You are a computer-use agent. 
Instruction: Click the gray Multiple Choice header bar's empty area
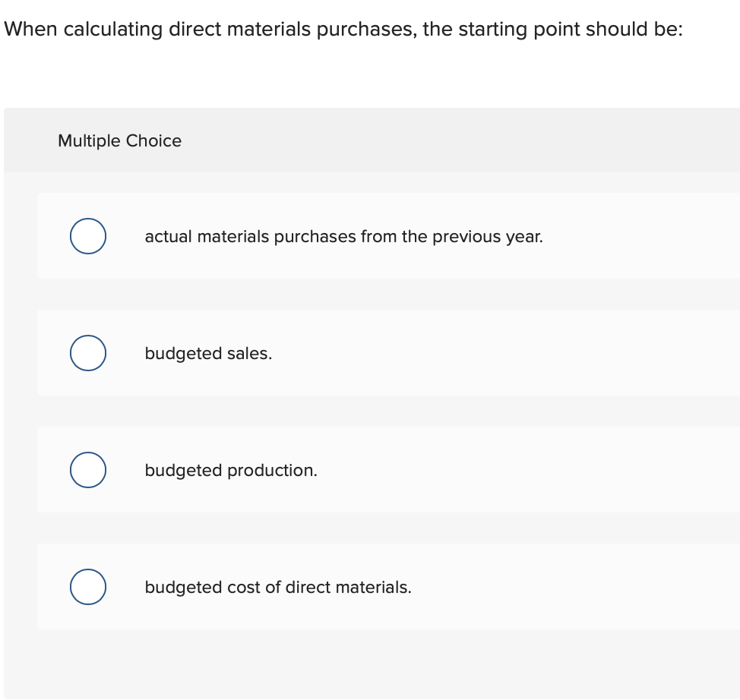click(x=448, y=140)
